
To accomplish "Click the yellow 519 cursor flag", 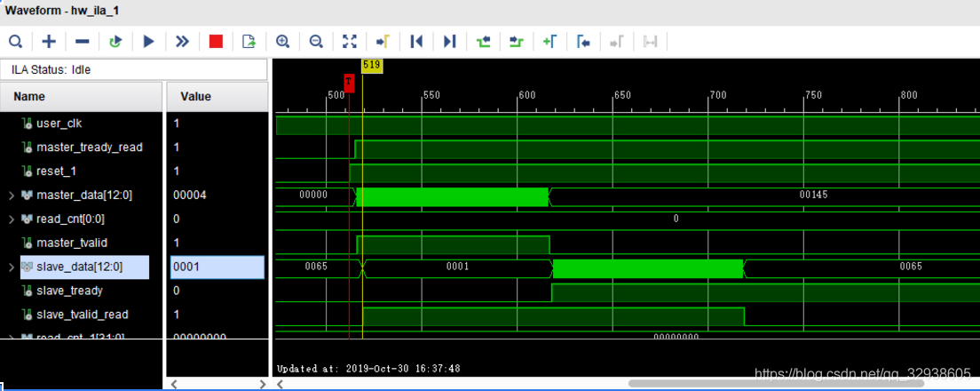I will [x=371, y=65].
